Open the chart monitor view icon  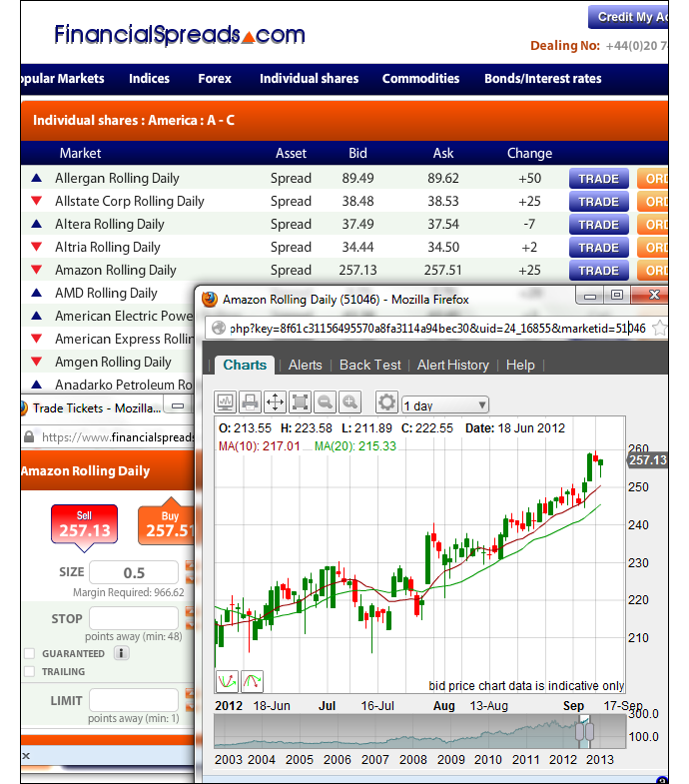226,402
